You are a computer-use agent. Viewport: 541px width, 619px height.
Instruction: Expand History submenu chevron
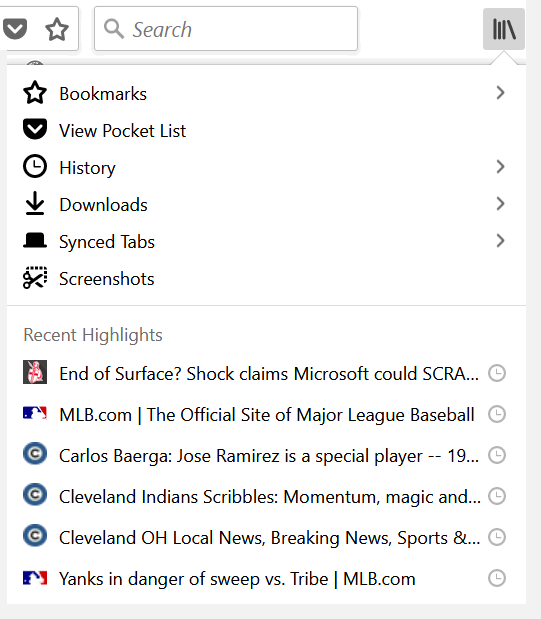[x=500, y=167]
